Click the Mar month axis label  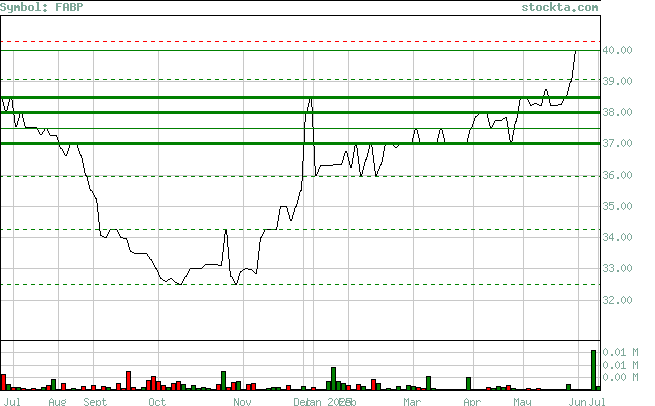tap(412, 402)
